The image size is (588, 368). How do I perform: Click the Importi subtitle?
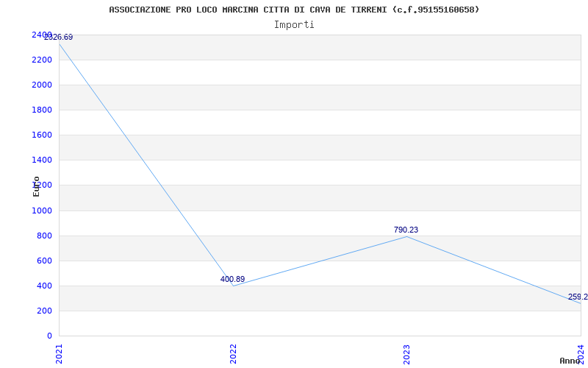[x=294, y=25]
